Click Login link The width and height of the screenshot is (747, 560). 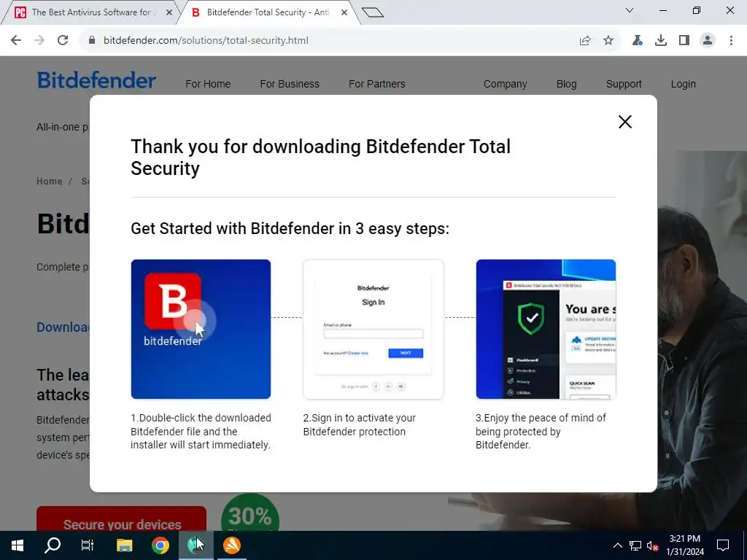tap(683, 84)
